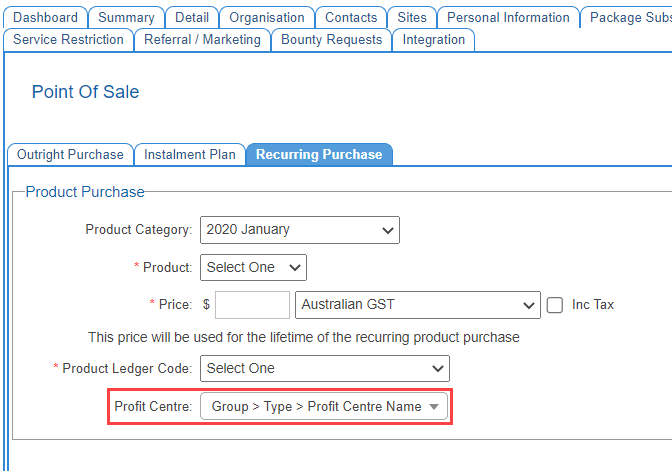Open the Detail tab

[x=192, y=18]
